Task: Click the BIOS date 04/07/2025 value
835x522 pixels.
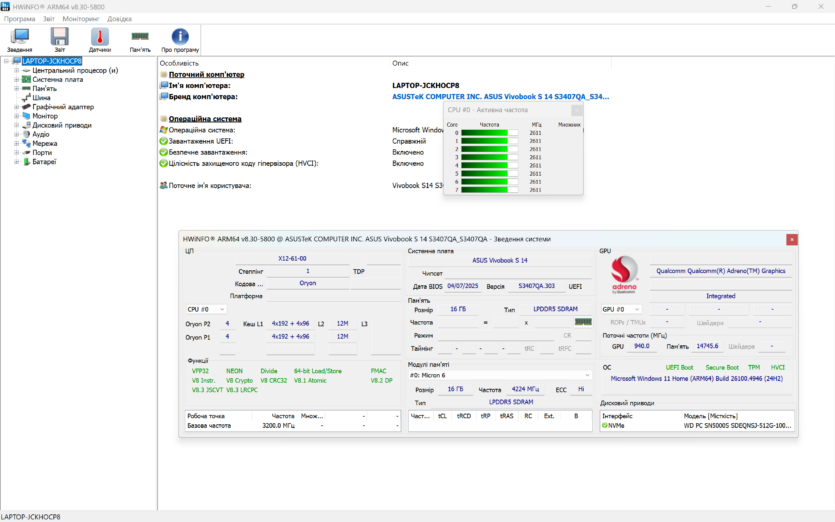Action: click(463, 286)
